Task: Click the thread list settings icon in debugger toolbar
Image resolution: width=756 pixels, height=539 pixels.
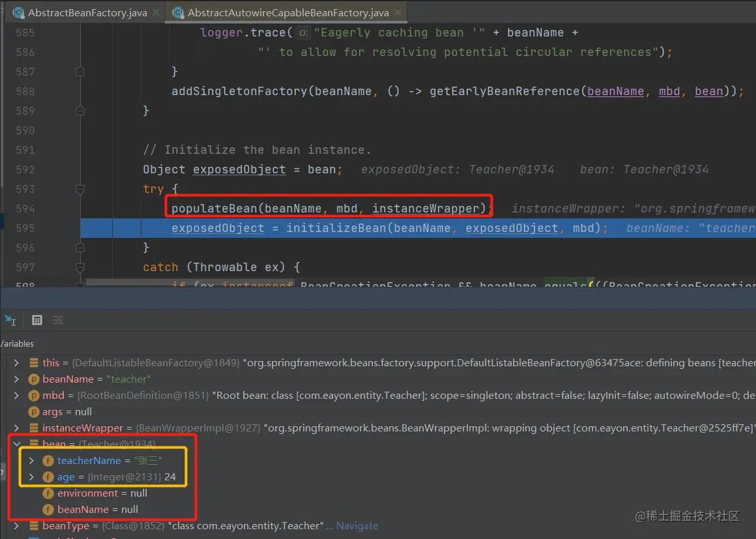Action: 58,320
